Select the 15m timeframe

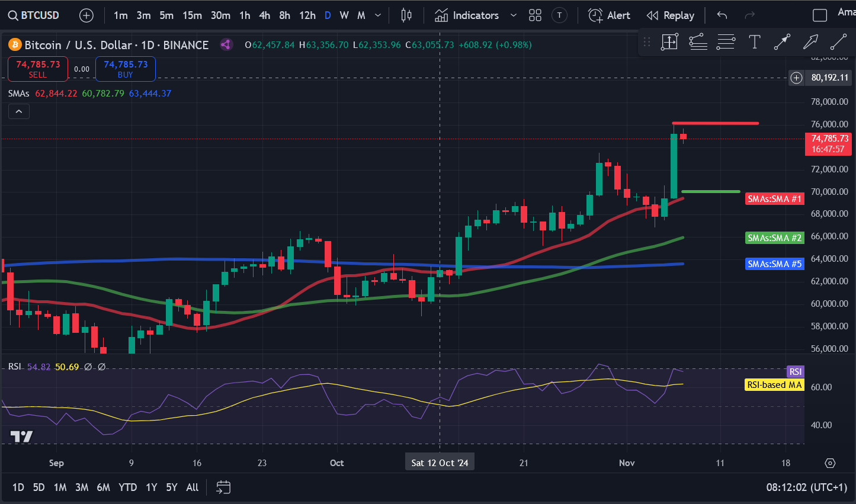point(192,15)
